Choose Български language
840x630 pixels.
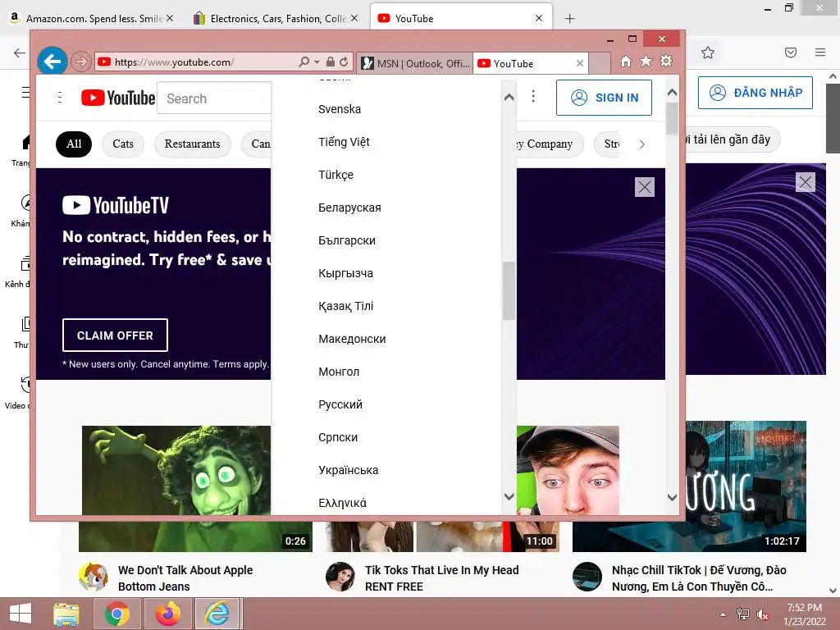(347, 240)
